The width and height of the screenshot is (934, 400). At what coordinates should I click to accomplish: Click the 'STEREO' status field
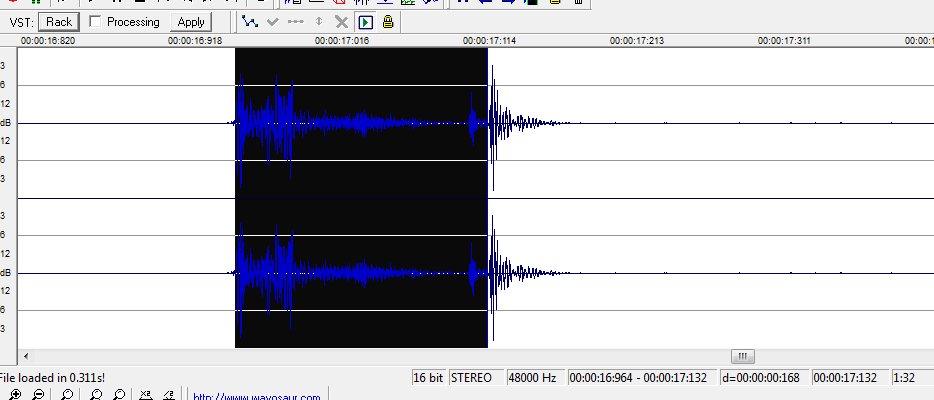(475, 377)
